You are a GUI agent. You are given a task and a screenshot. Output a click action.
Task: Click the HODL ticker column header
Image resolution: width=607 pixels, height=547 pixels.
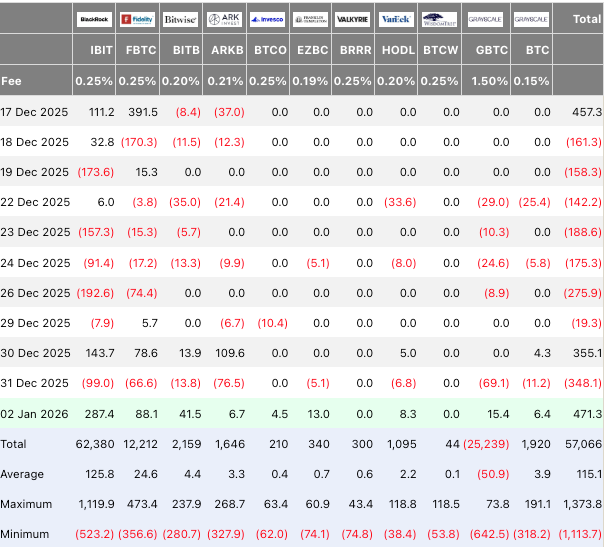point(400,49)
